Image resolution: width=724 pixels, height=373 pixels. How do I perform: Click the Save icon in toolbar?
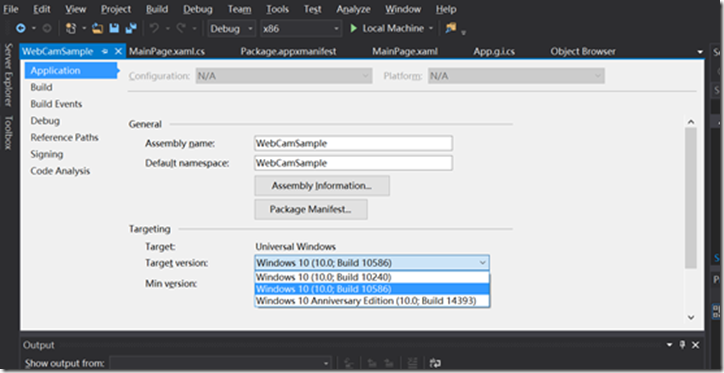coord(114,29)
